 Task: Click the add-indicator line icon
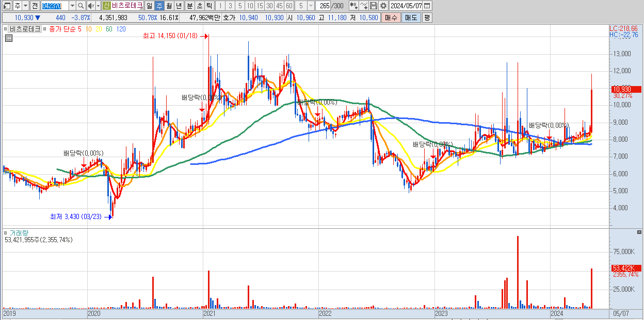point(364,6)
